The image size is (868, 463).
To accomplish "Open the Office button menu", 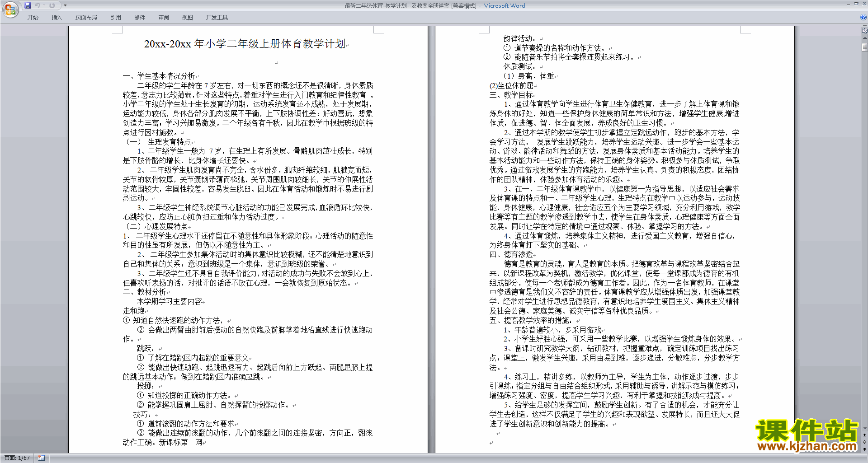I will pyautogui.click(x=10, y=9).
